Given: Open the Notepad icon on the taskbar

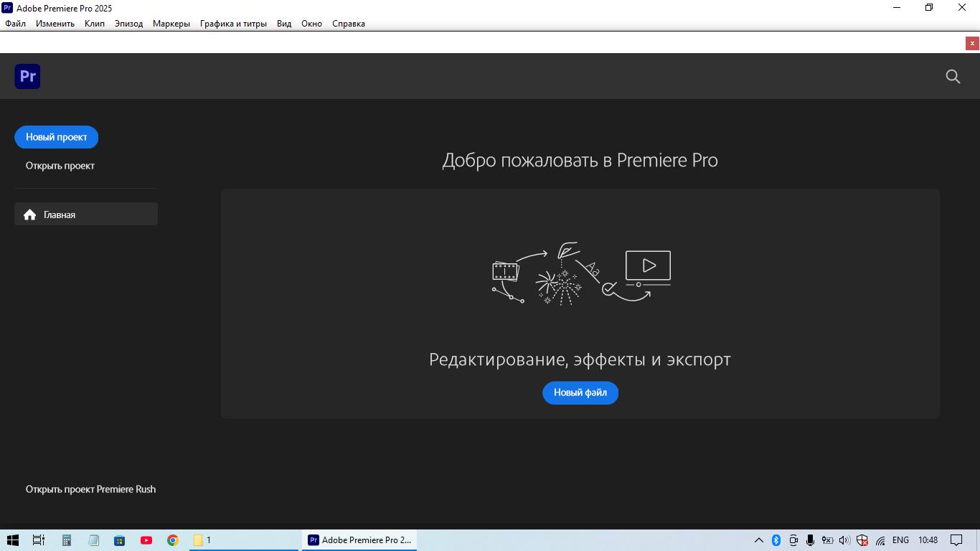Looking at the screenshot, I should coord(93,540).
